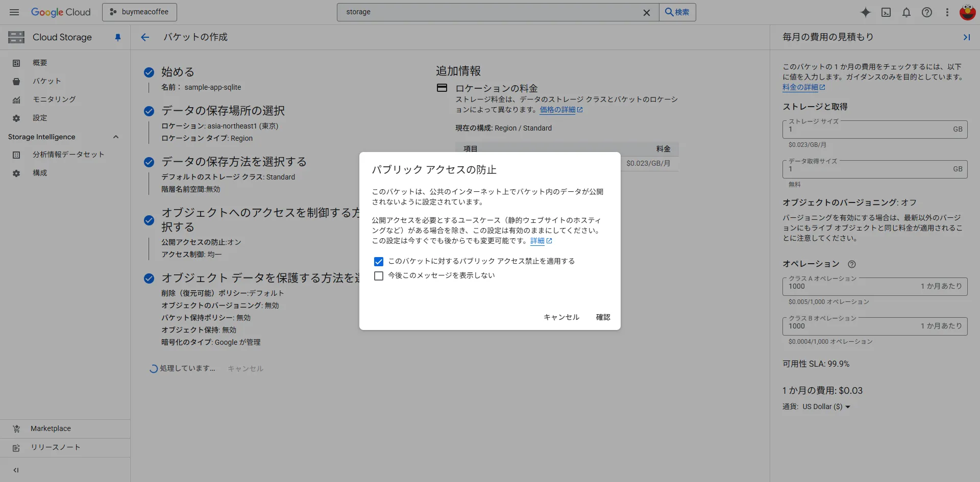Open 分析情報データセット in the sidebar
Screen dimensions: 980x482
65,155
